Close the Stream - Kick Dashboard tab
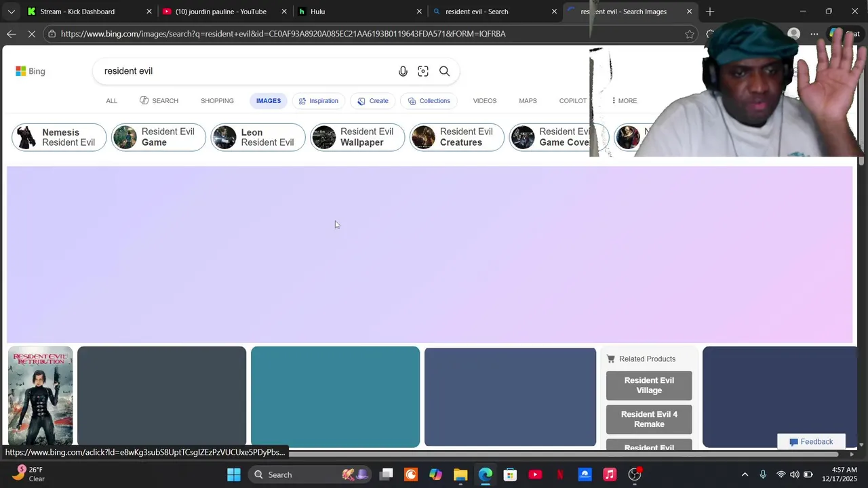This screenshot has height=488, width=868. point(149,12)
